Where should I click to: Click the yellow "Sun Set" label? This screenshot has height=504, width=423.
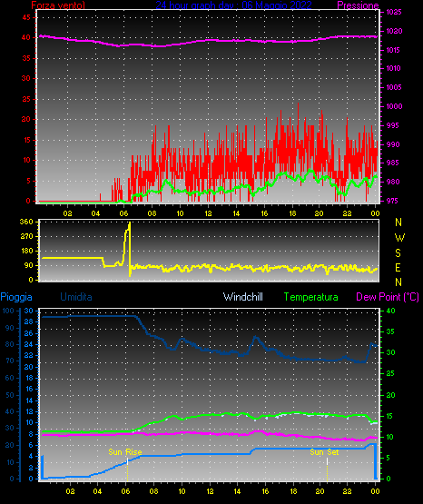coord(324,452)
